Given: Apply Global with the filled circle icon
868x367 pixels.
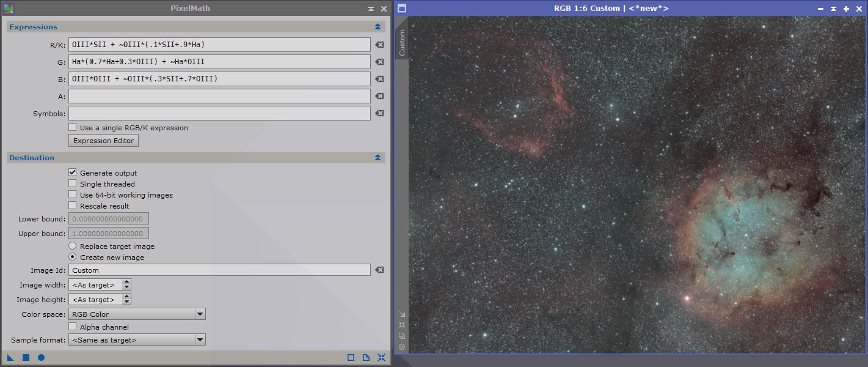Looking at the screenshot, I should pyautogui.click(x=40, y=358).
